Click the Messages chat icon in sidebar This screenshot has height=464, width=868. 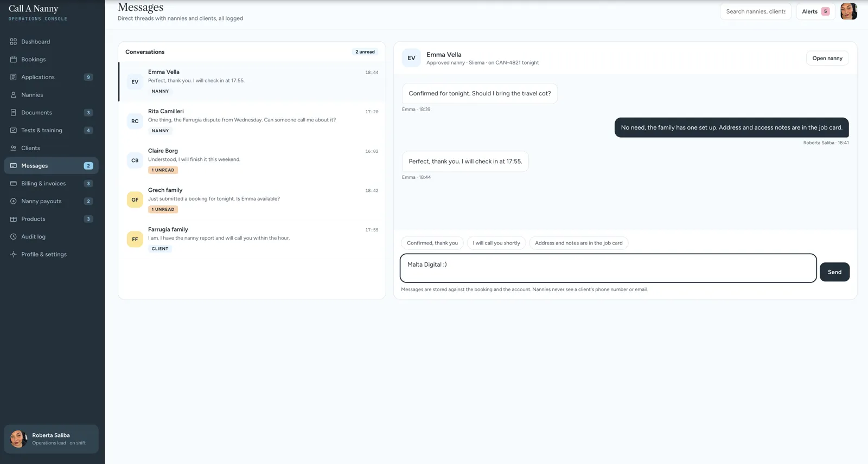pos(14,166)
